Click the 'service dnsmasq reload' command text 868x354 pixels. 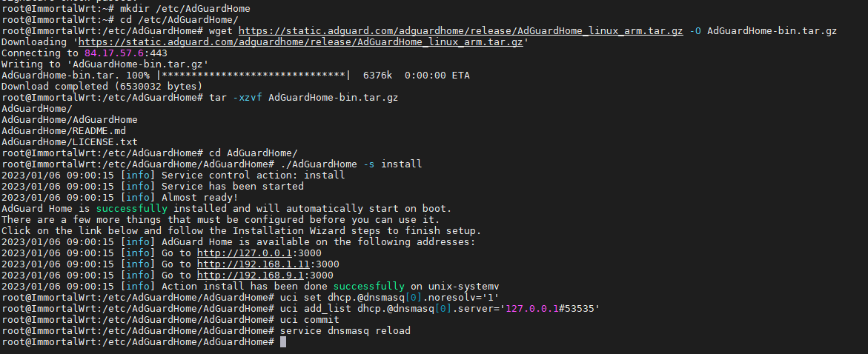pos(345,331)
